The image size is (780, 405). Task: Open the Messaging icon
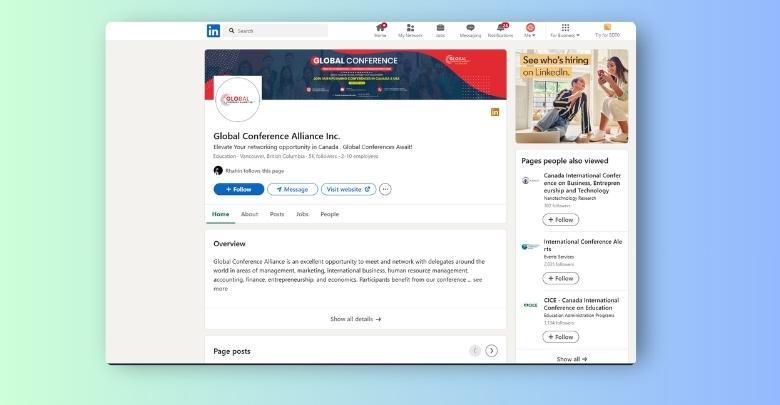pyautogui.click(x=470, y=30)
